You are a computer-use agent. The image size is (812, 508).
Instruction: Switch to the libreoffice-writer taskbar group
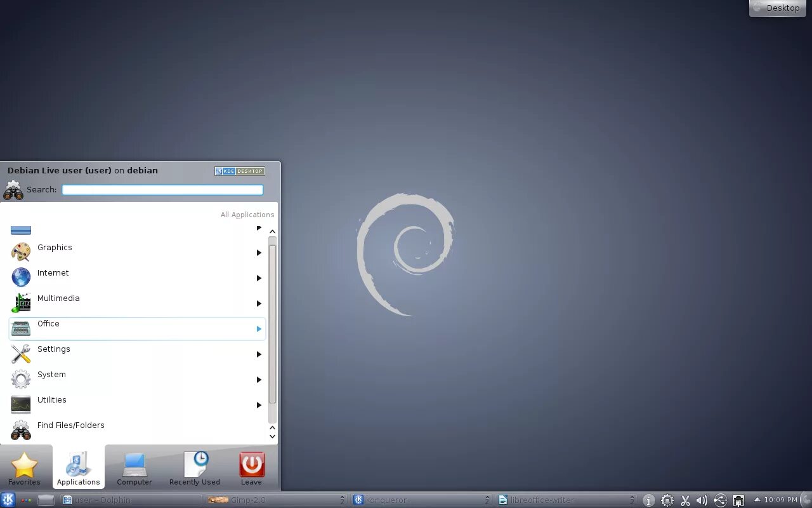[566, 500]
